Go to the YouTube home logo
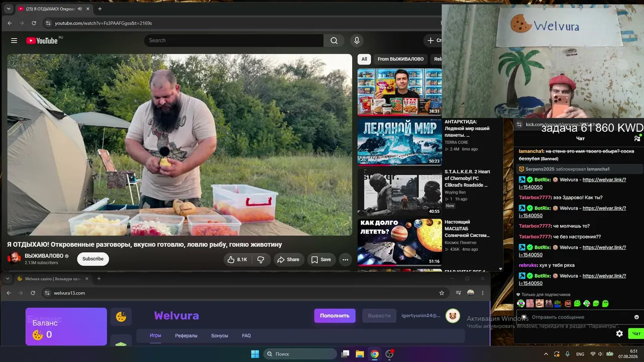 pyautogui.click(x=42, y=40)
